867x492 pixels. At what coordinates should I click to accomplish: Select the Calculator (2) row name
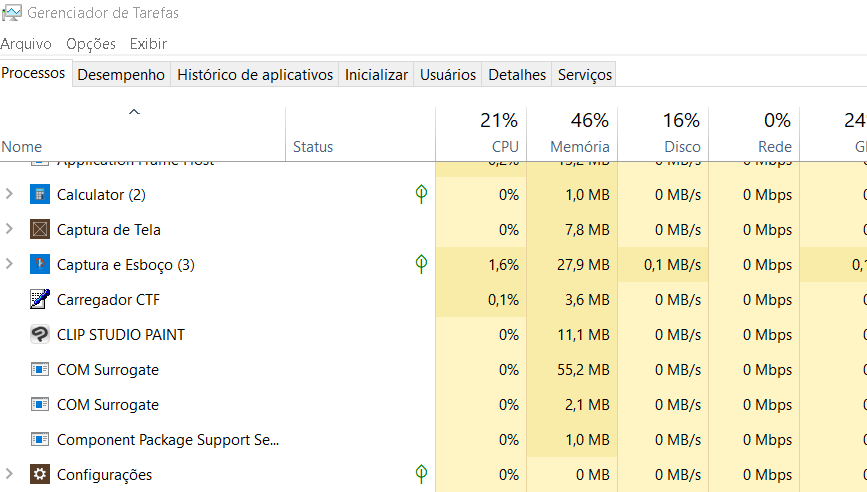point(101,195)
